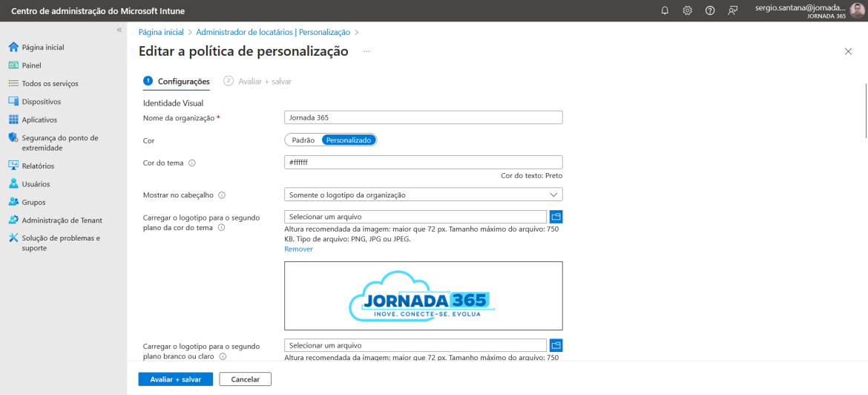Open the notifications bell icon
Screen dimensions: 868x395
coord(665,10)
